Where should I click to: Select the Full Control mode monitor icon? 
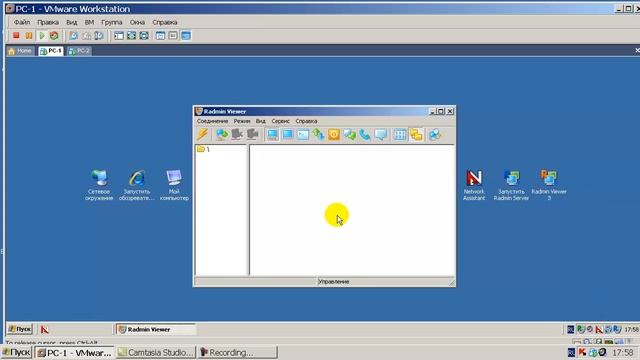pos(272,134)
